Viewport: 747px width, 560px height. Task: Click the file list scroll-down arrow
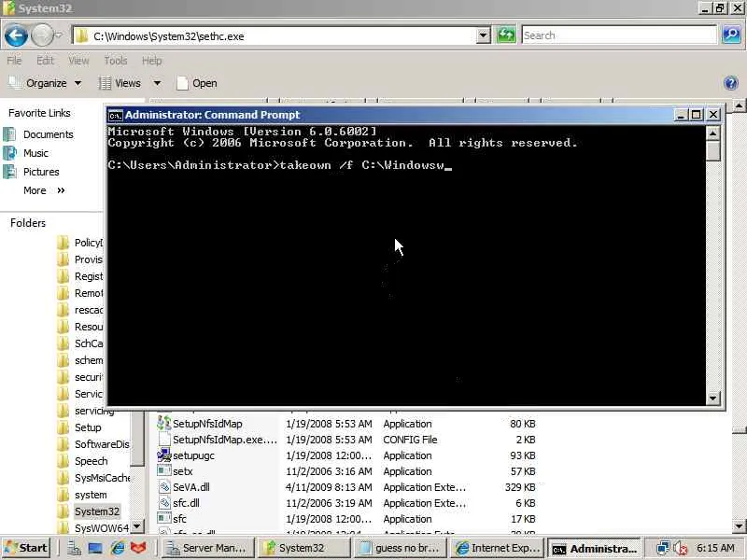click(x=739, y=526)
